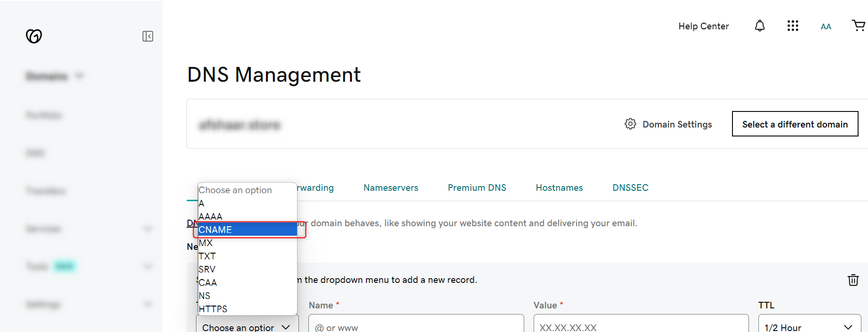Open the notifications bell
This screenshot has height=332, width=868.
coord(759,26)
